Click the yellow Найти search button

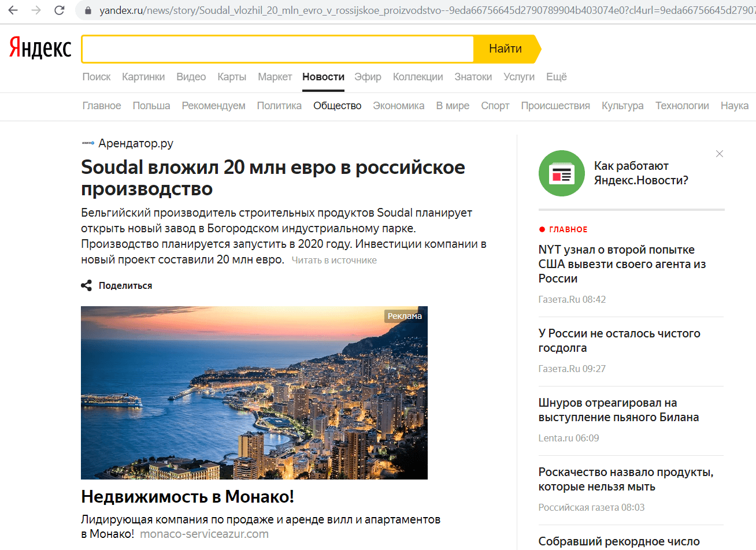507,49
